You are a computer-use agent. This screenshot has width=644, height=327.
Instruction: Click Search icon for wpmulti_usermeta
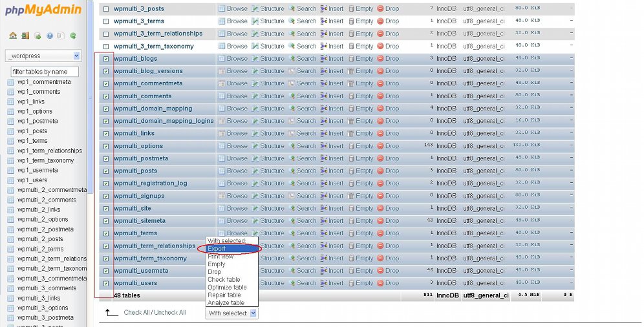(292, 271)
